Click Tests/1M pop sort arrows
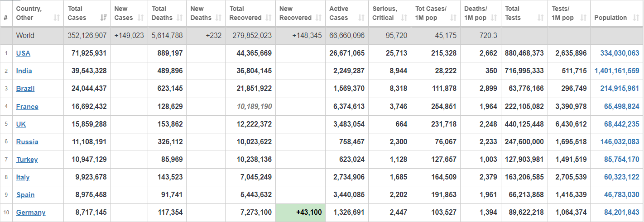644x222 pixels. [584, 18]
